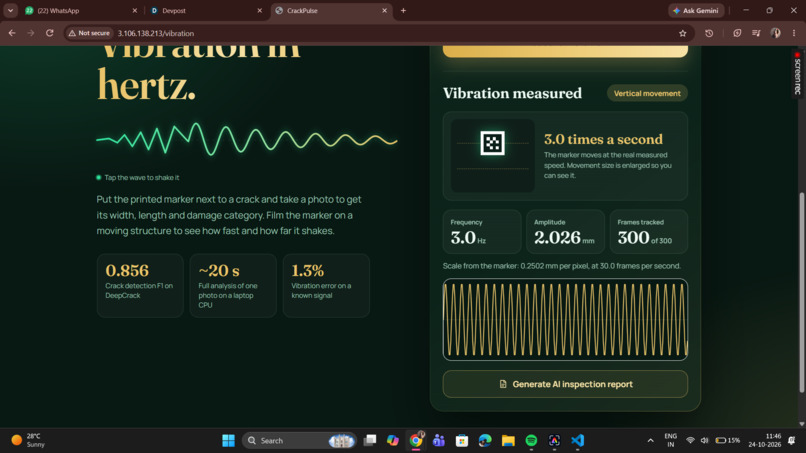Open the tab search dropdown arrow

[x=10, y=10]
